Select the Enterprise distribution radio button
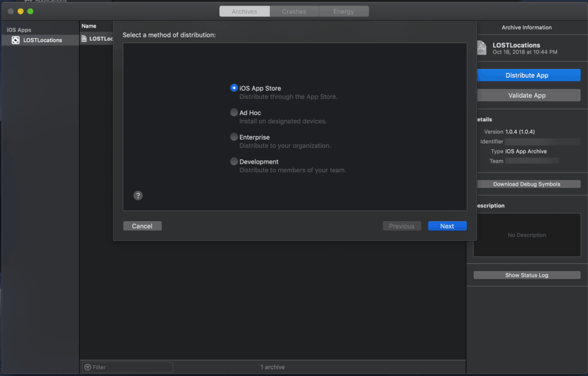The width and height of the screenshot is (588, 376). point(234,137)
